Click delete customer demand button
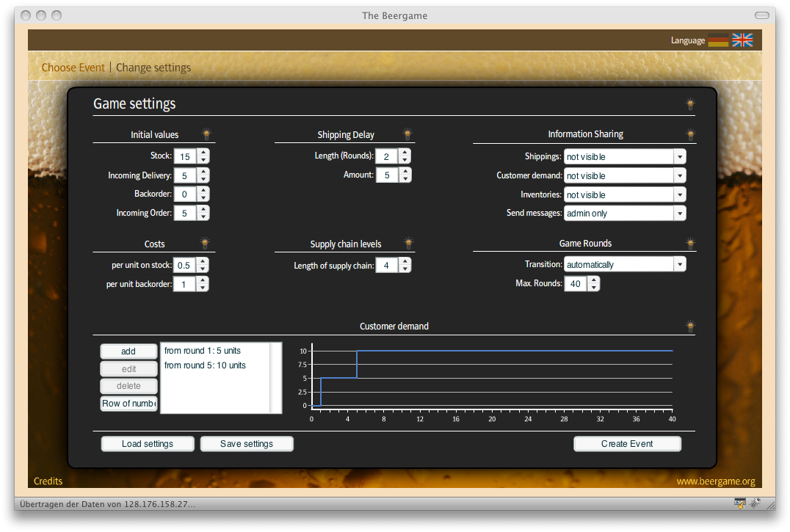The image size is (790, 532). pos(128,386)
